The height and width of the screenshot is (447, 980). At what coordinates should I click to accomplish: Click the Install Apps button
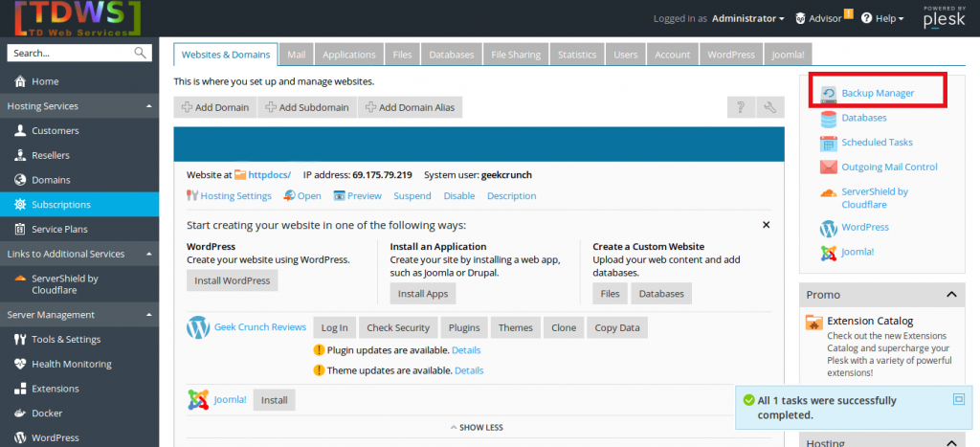coord(423,293)
